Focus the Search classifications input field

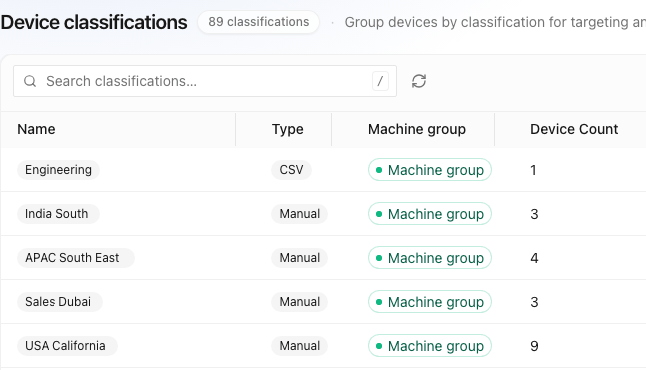point(205,81)
